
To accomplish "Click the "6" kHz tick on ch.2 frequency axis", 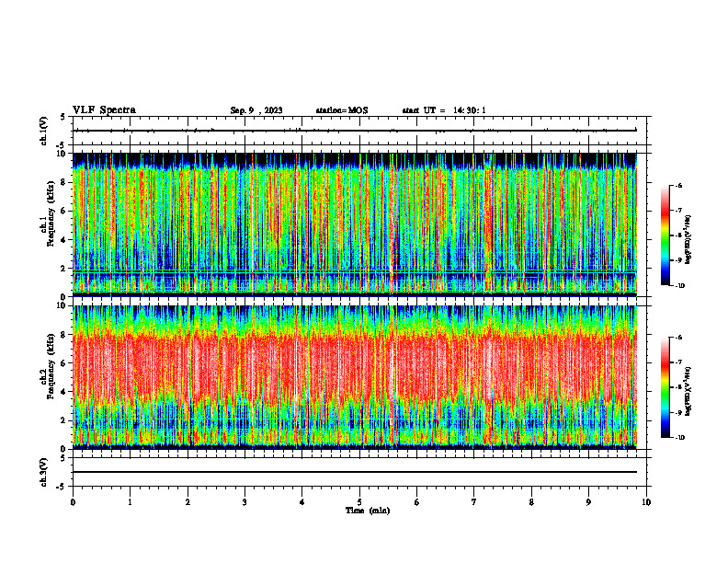I will 64,363.
